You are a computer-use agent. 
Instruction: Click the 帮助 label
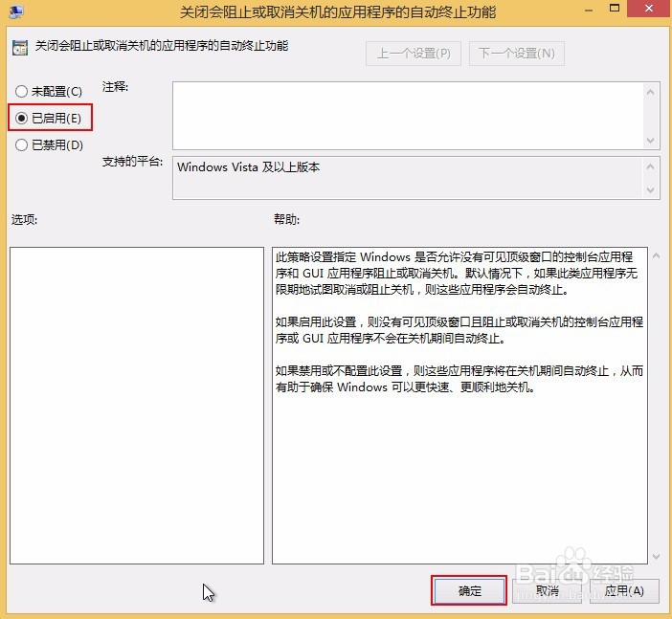287,219
